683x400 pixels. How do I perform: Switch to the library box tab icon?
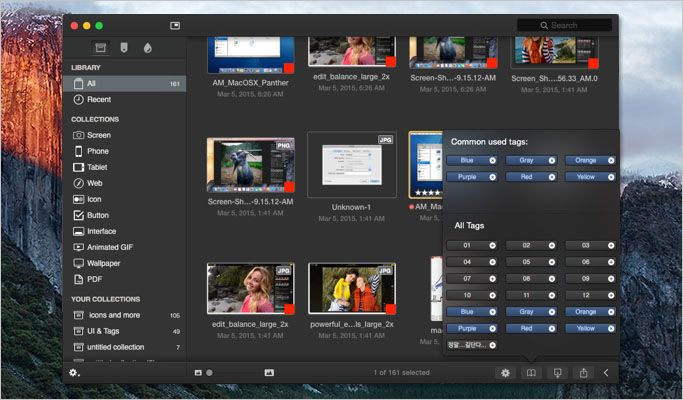tap(101, 47)
